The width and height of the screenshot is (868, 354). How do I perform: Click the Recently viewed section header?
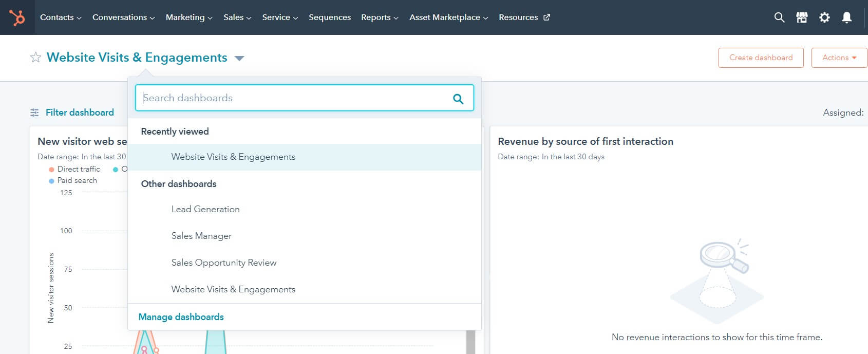(x=175, y=132)
